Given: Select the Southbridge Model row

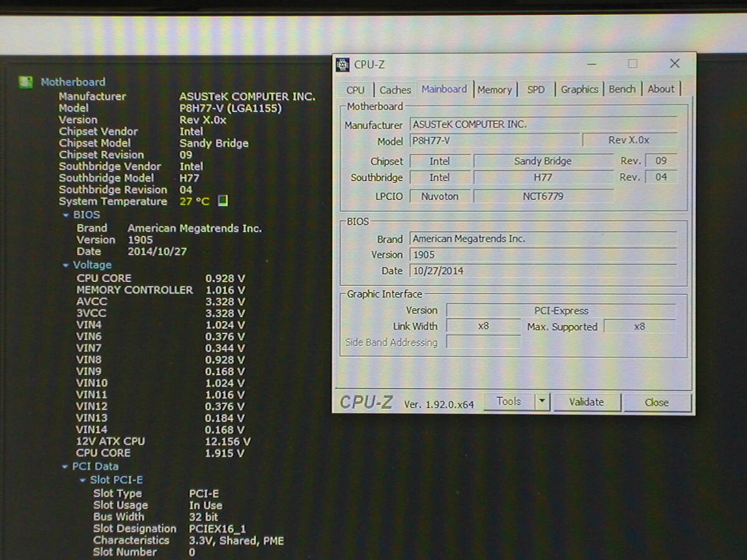Looking at the screenshot, I should coord(129,178).
